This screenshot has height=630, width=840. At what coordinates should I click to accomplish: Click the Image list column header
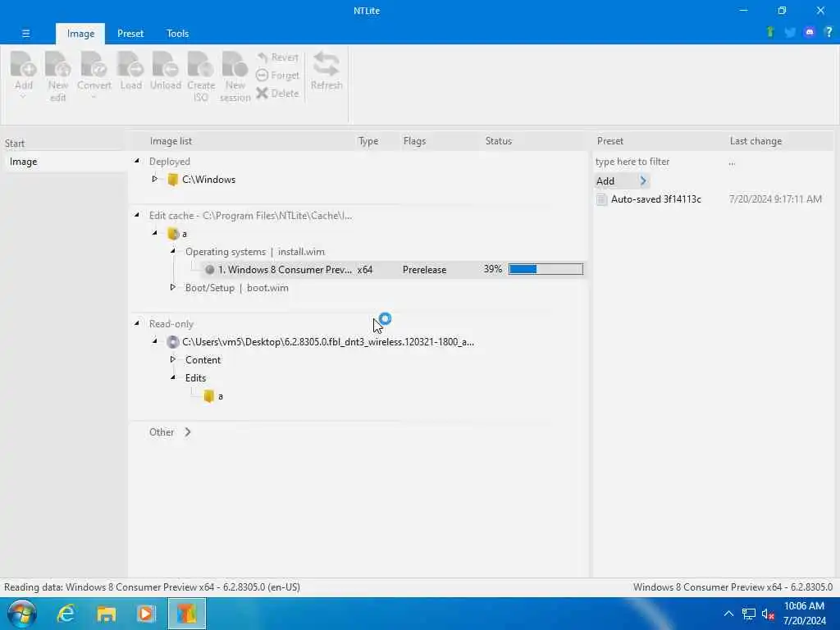[x=171, y=141]
